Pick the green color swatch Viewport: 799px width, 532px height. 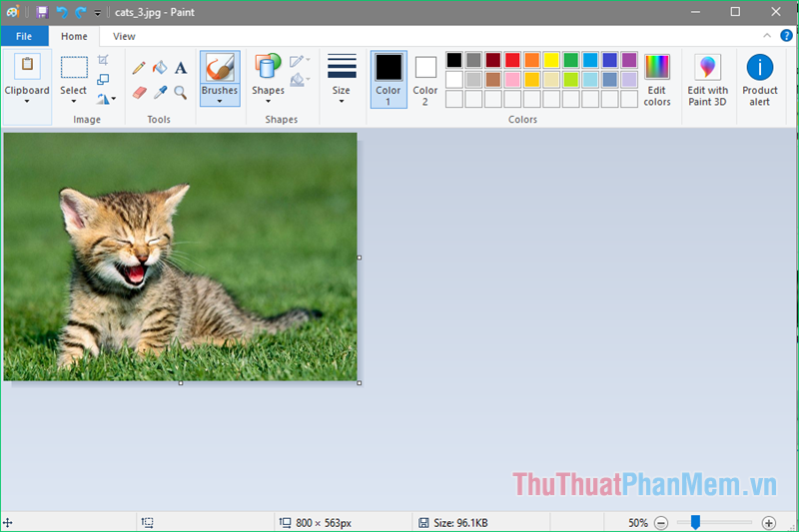[x=570, y=60]
